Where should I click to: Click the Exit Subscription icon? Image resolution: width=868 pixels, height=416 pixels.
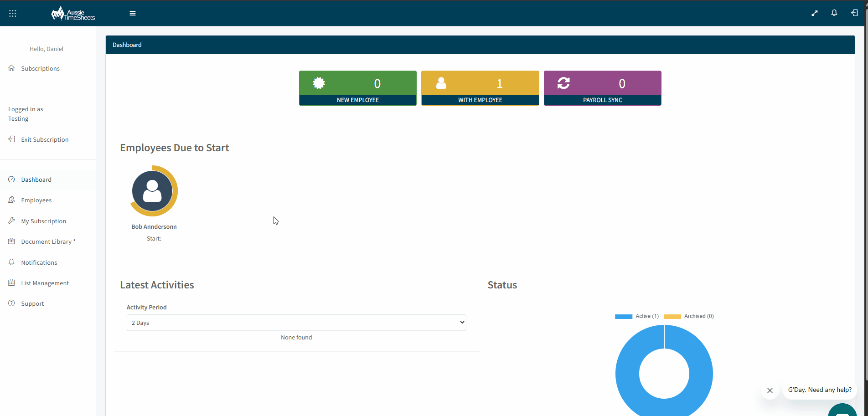pyautogui.click(x=12, y=139)
